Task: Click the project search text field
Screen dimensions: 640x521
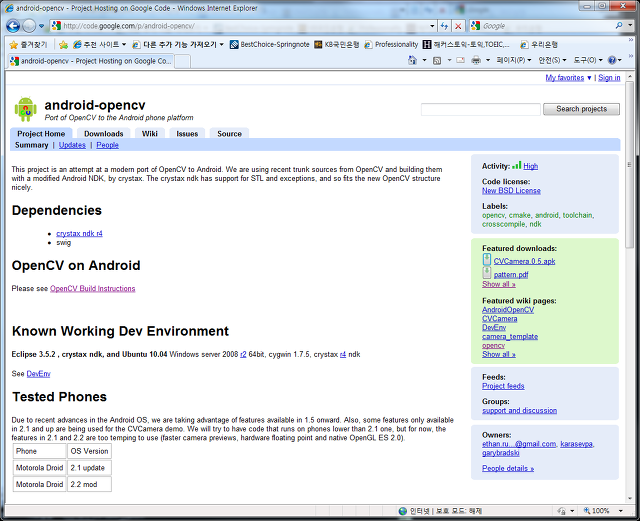Action: coord(481,109)
